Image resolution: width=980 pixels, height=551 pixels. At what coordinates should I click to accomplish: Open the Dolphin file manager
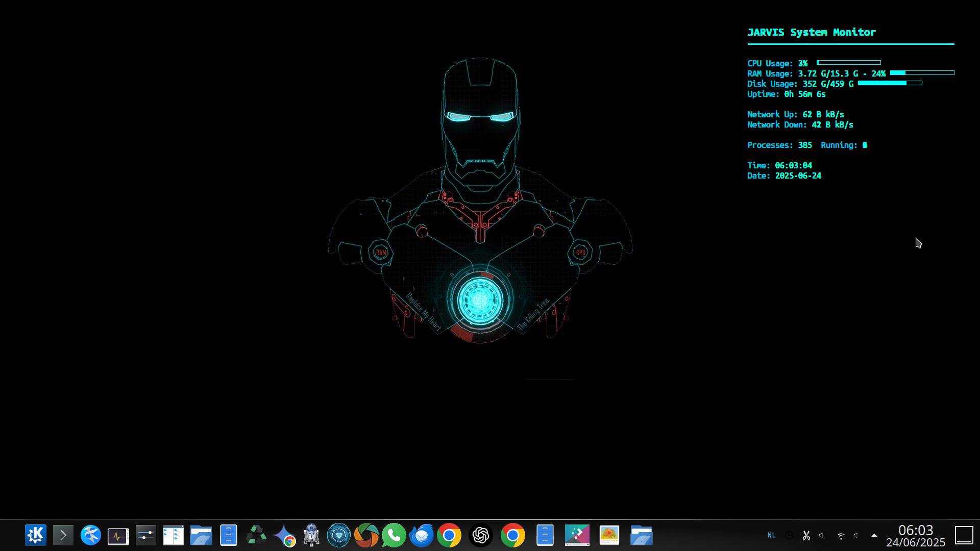pyautogui.click(x=201, y=536)
